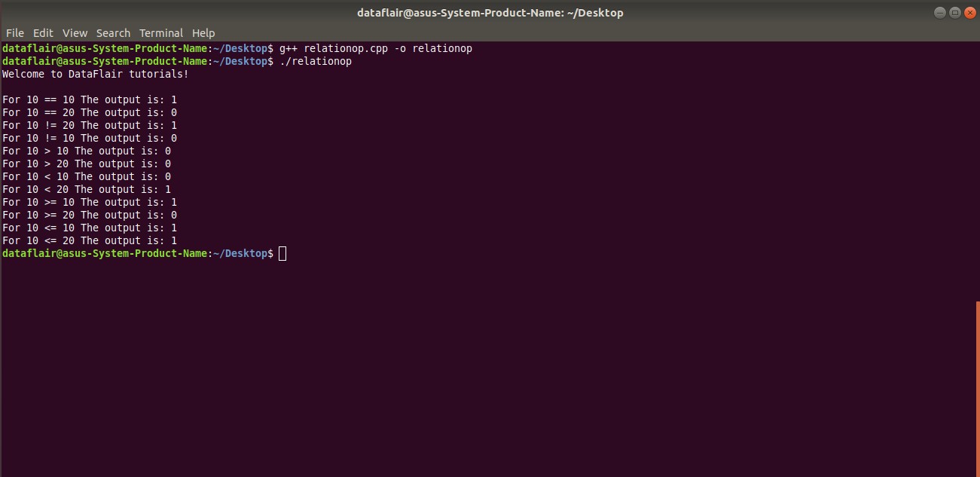The image size is (980, 477).
Task: Click the 'For 10 != 10' output line
Action: [x=90, y=138]
